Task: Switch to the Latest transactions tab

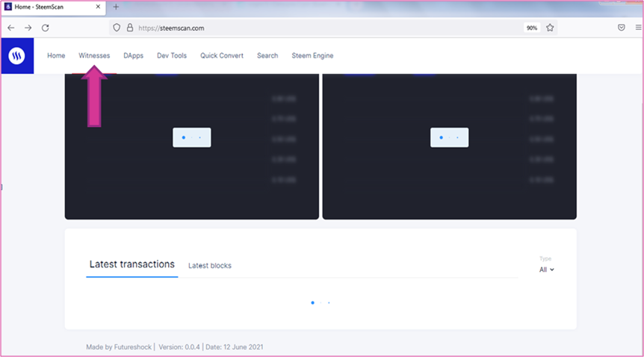Action: click(131, 264)
